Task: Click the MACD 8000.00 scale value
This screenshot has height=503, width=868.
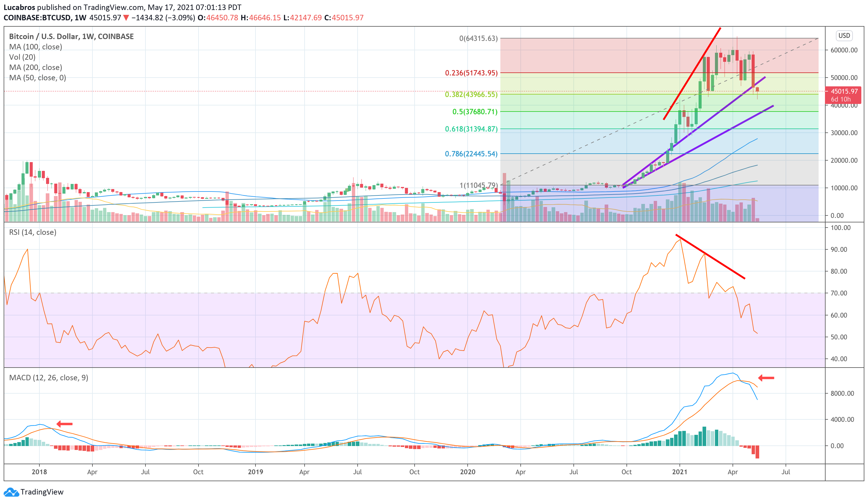Action: [x=842, y=394]
